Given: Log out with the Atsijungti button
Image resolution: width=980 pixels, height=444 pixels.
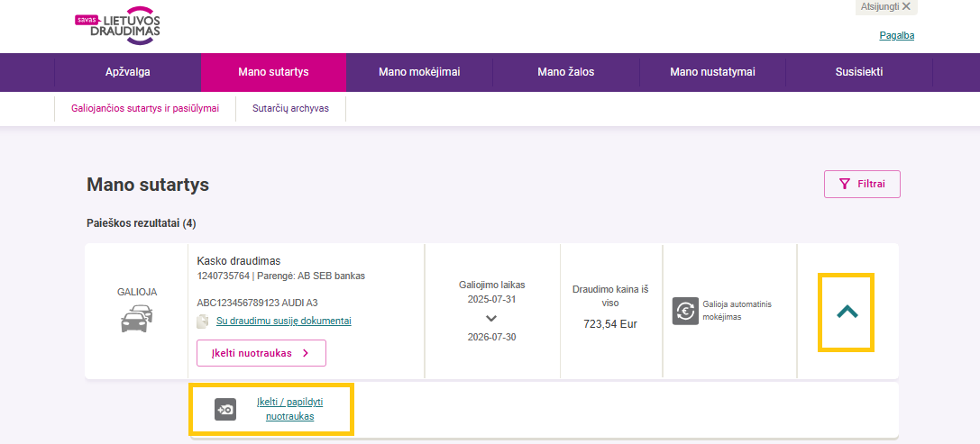Looking at the screenshot, I should pyautogui.click(x=885, y=6).
